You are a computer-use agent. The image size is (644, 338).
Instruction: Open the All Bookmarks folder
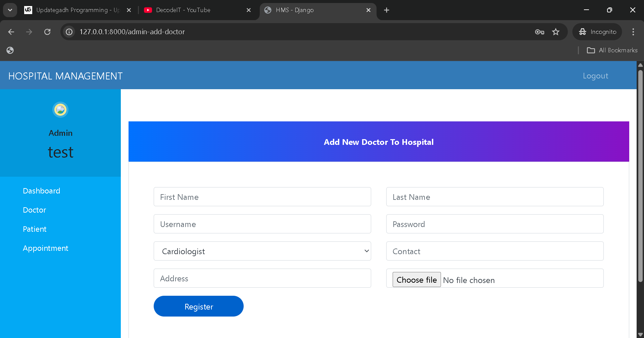pos(612,50)
